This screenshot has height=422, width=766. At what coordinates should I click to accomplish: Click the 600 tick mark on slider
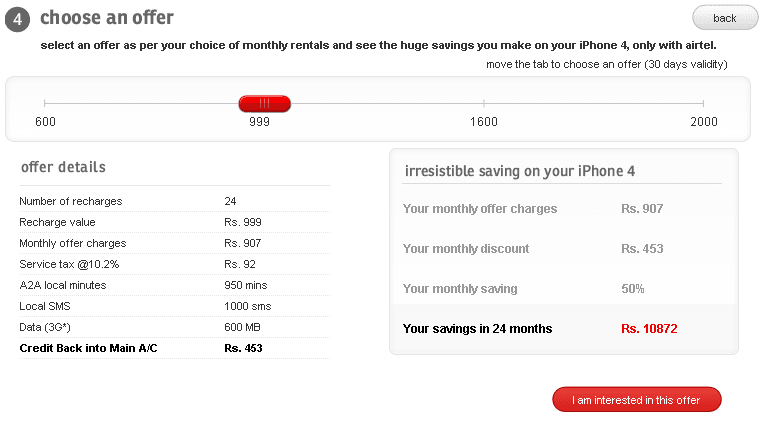(x=44, y=103)
